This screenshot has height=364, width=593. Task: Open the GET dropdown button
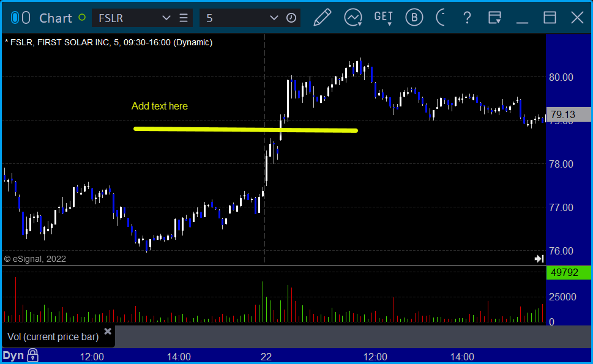(x=384, y=18)
